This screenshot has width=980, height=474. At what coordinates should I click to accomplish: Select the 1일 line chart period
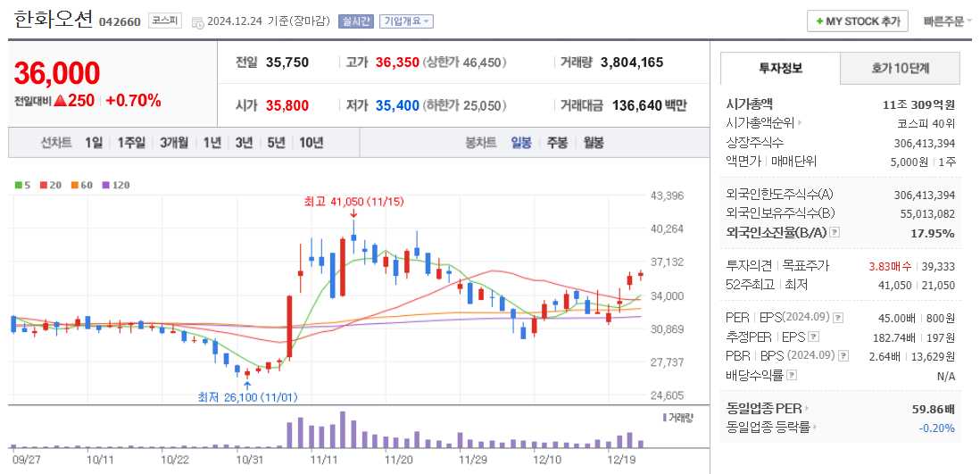coord(95,143)
